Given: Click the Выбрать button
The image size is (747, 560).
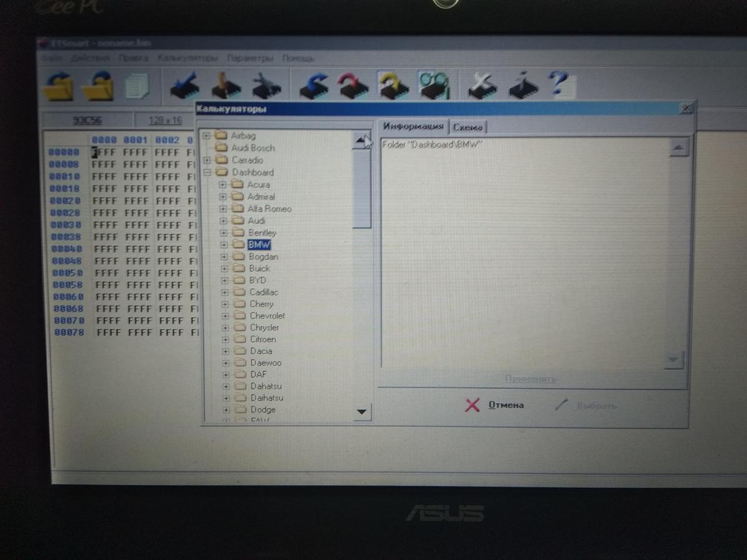Looking at the screenshot, I should [x=585, y=406].
